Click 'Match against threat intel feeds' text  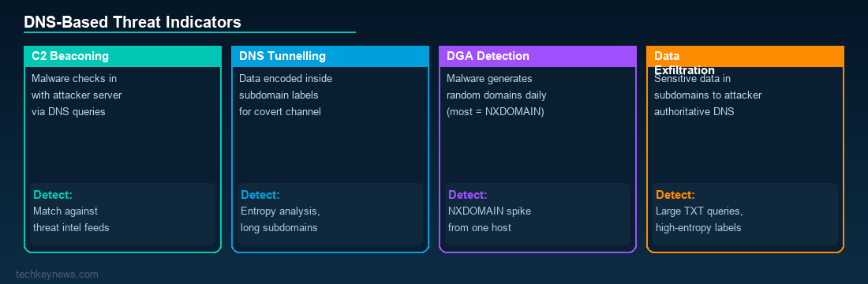[x=71, y=219]
